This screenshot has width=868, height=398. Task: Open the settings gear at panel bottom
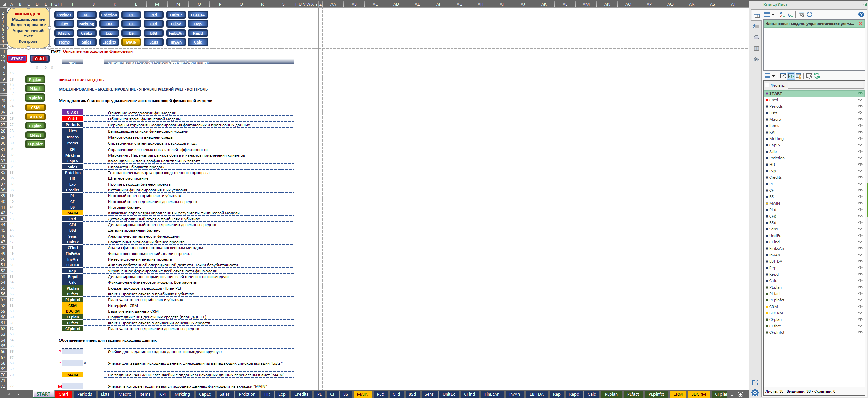pos(755,393)
